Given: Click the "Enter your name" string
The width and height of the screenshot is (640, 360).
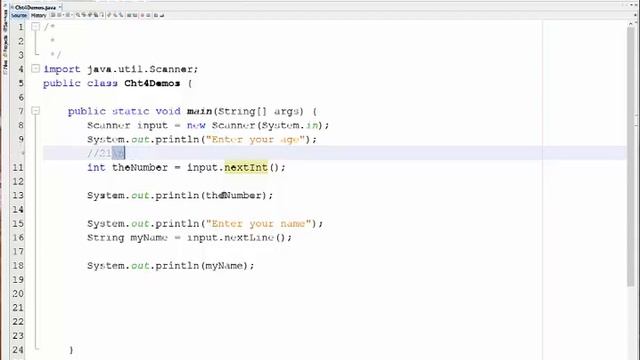Looking at the screenshot, I should click(x=259, y=224).
